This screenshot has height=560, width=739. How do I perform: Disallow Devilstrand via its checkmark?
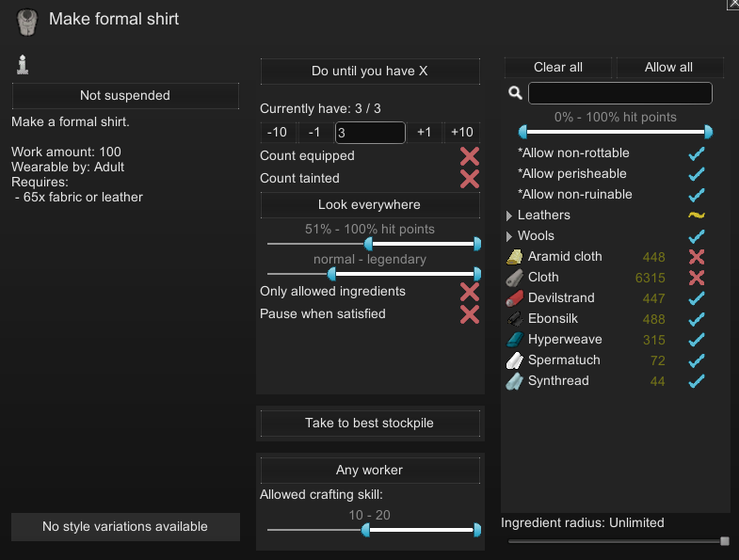[x=697, y=298]
